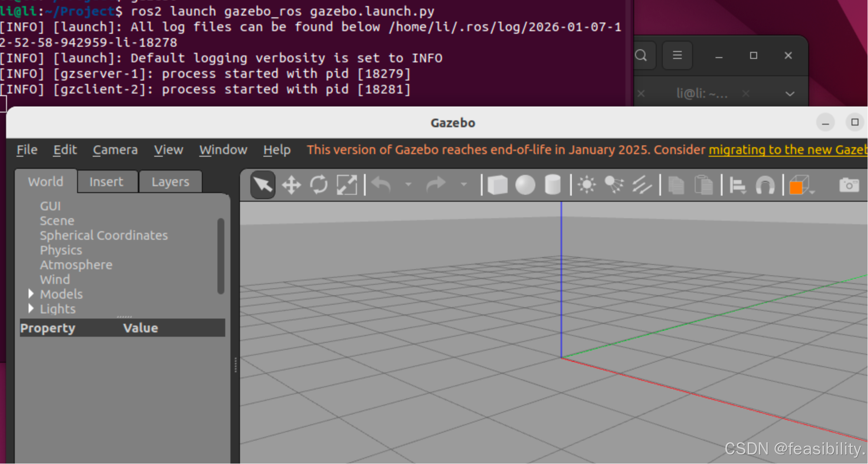This screenshot has height=464, width=868.
Task: Switch to the World tab
Action: pos(46,181)
